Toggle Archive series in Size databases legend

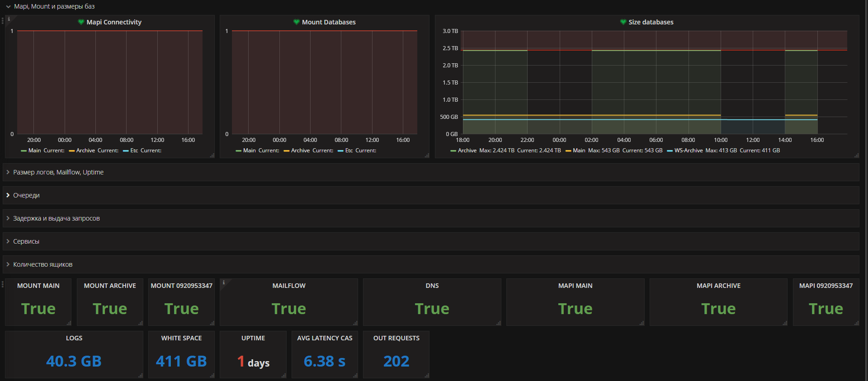pos(467,151)
